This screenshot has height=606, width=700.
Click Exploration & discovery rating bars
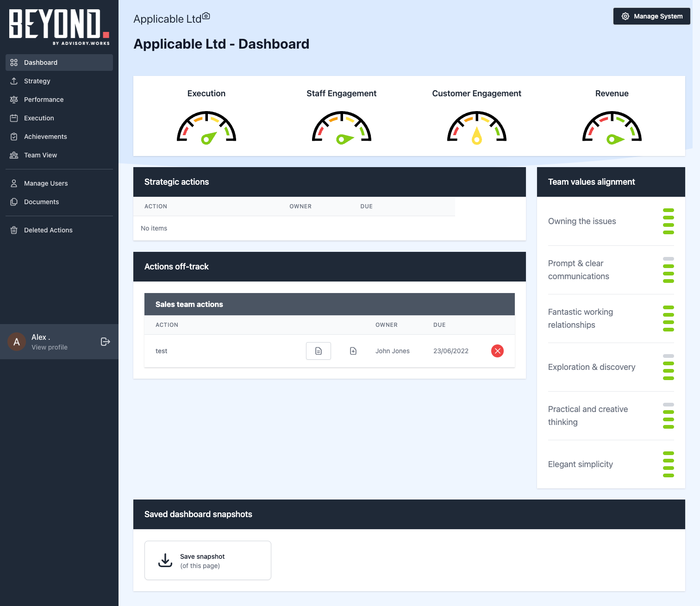coord(668,367)
